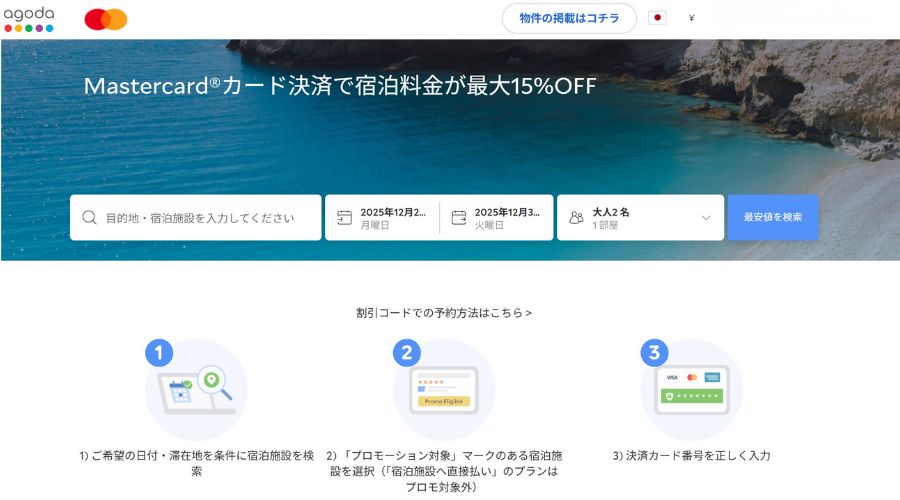Click the guest selector chevron arrow
This screenshot has height=500, width=900.
coord(706,218)
